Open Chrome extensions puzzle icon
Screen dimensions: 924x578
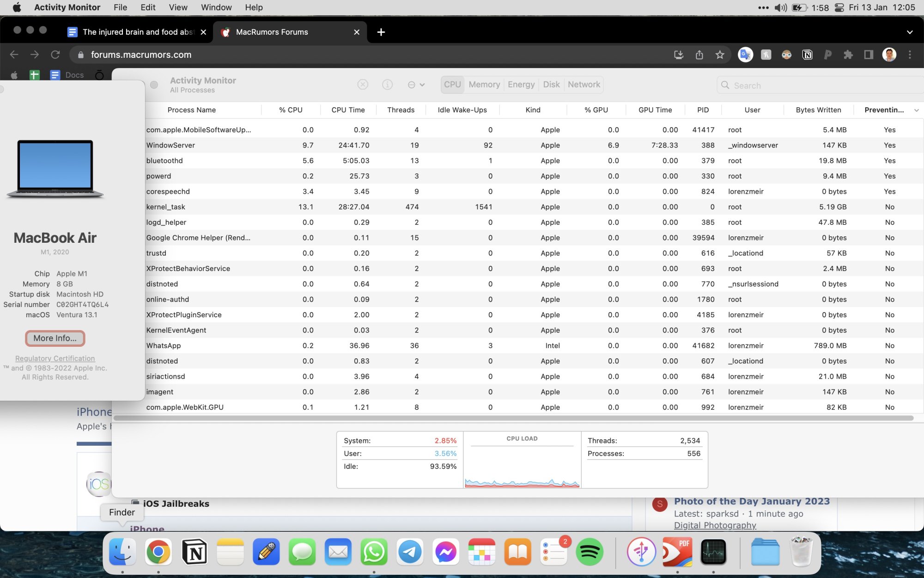(848, 55)
